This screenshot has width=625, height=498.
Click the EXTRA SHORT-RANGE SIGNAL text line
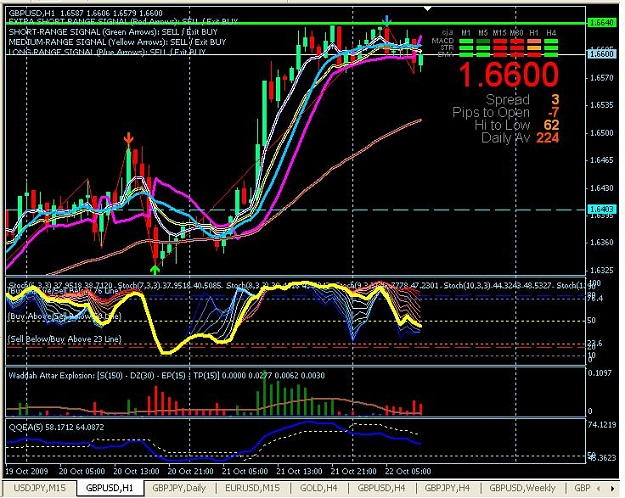click(x=123, y=22)
